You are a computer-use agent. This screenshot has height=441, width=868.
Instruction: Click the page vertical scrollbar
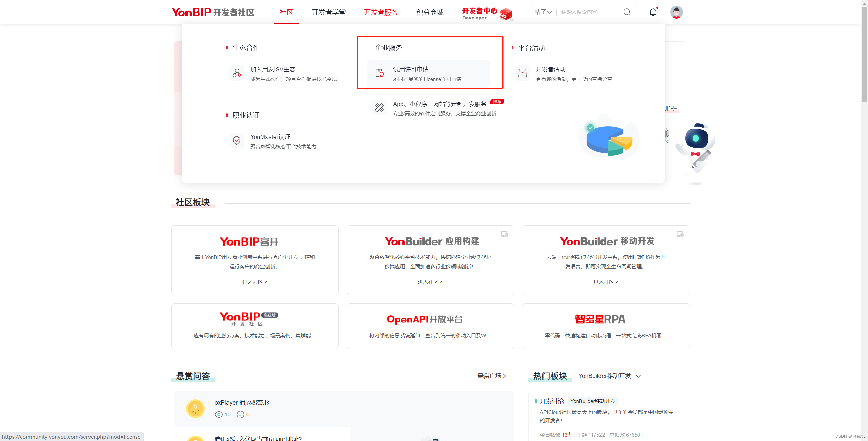864,54
